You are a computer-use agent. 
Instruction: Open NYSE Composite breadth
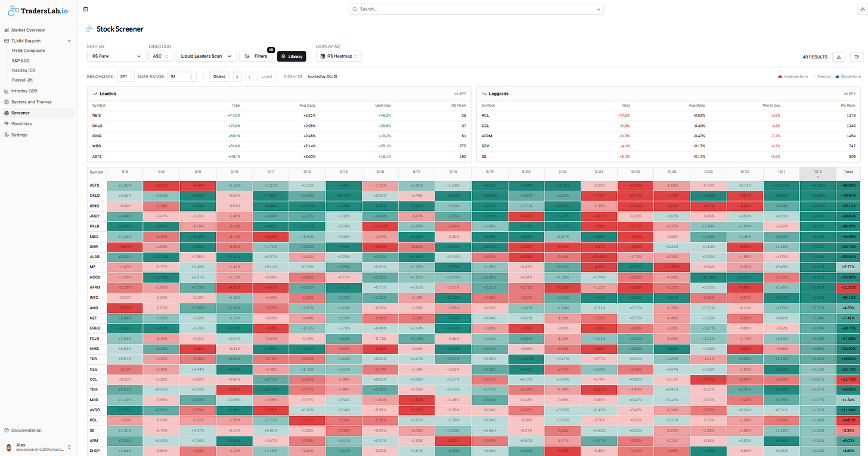28,51
